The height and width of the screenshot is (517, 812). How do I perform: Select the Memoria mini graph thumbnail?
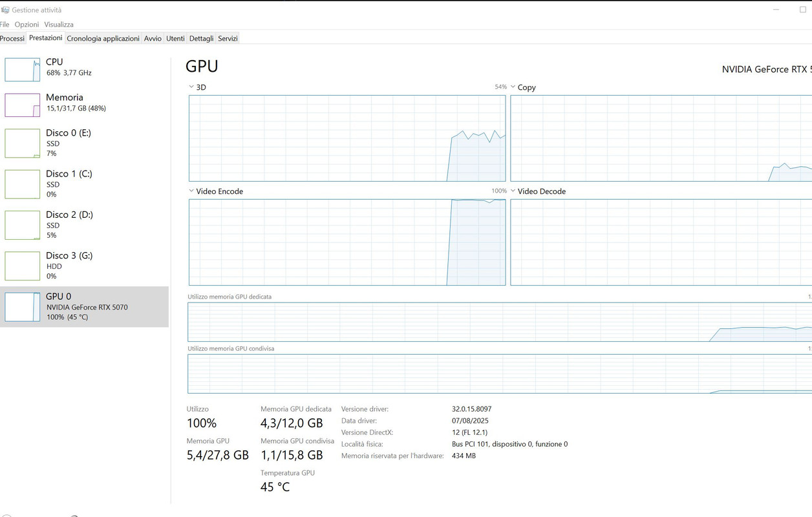(23, 105)
